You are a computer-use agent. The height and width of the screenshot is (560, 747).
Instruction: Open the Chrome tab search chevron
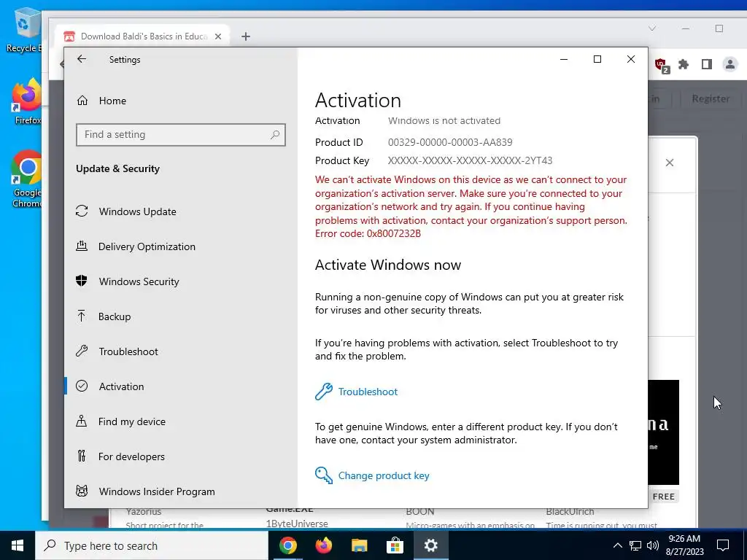click(x=652, y=28)
